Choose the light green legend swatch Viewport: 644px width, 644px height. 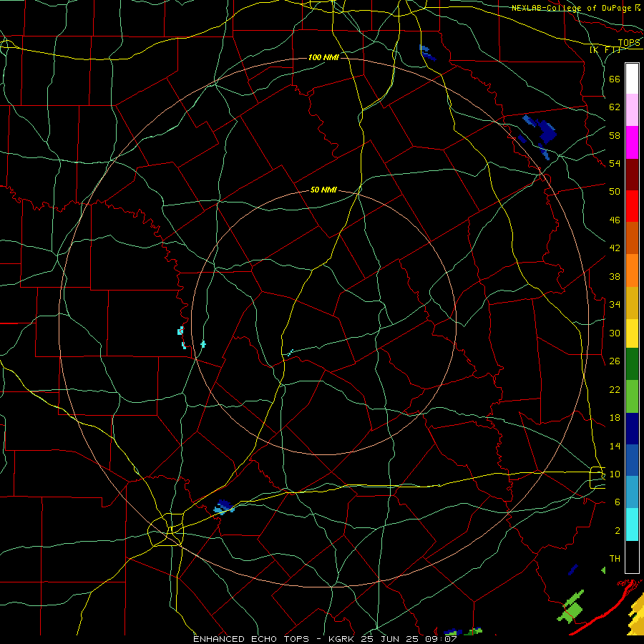[632, 396]
